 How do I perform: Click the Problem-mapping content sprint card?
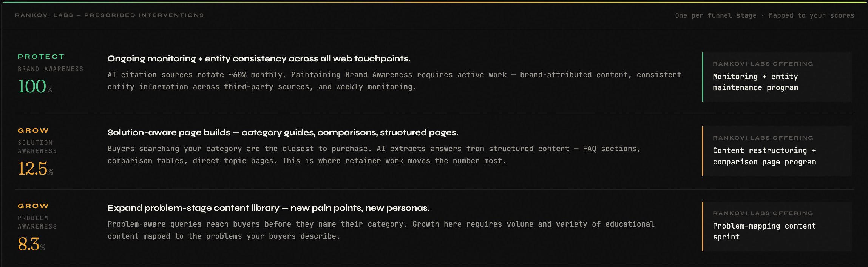(x=777, y=226)
